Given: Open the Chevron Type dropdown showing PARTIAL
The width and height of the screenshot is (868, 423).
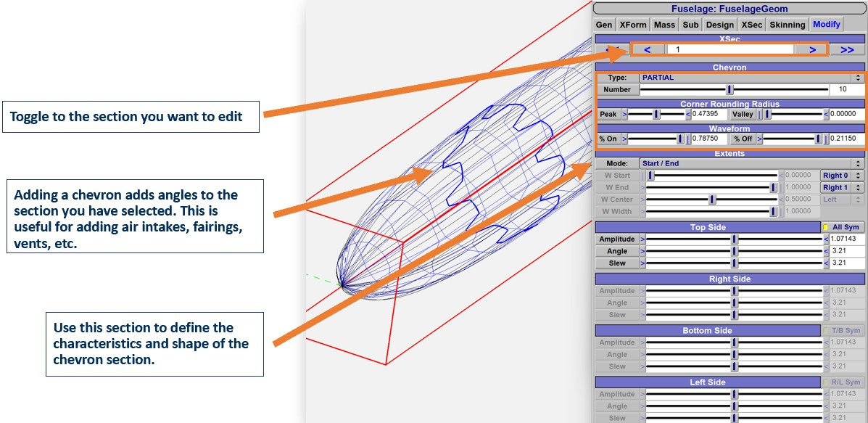Looking at the screenshot, I should click(x=751, y=78).
